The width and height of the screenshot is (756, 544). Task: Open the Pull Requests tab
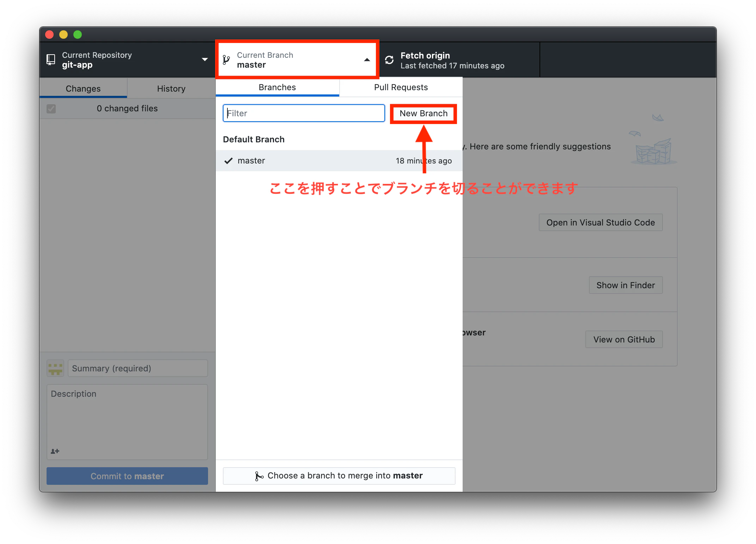401,87
